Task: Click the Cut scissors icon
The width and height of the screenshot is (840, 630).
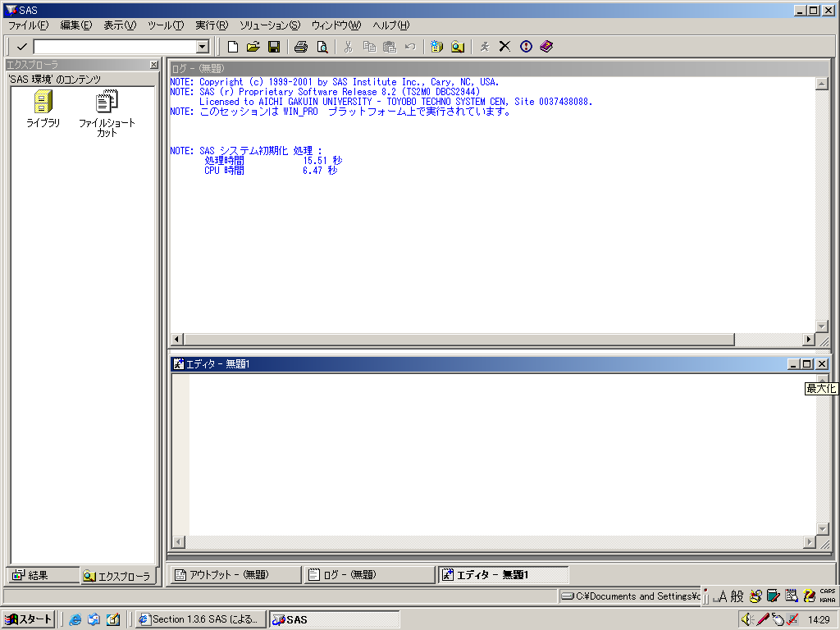Action: pos(348,47)
